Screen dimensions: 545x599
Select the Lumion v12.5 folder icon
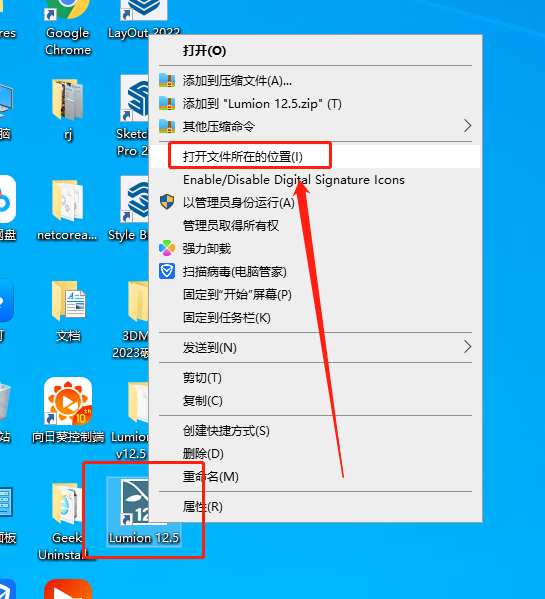click(138, 402)
